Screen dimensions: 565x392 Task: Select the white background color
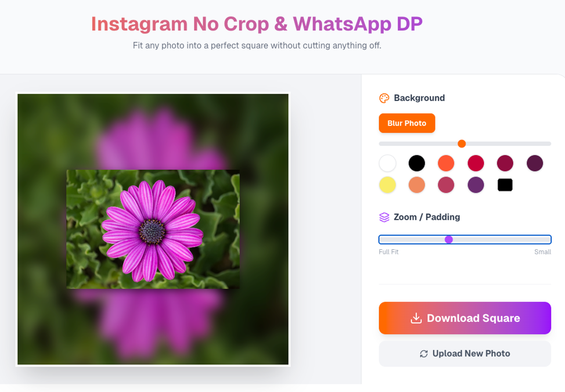tap(387, 163)
